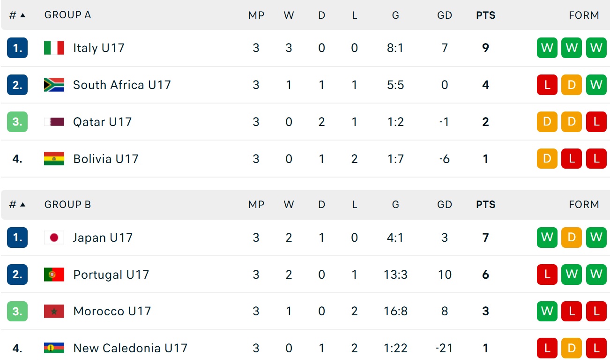
Task: Click the Morocco U17 flag icon
Action: [x=54, y=311]
